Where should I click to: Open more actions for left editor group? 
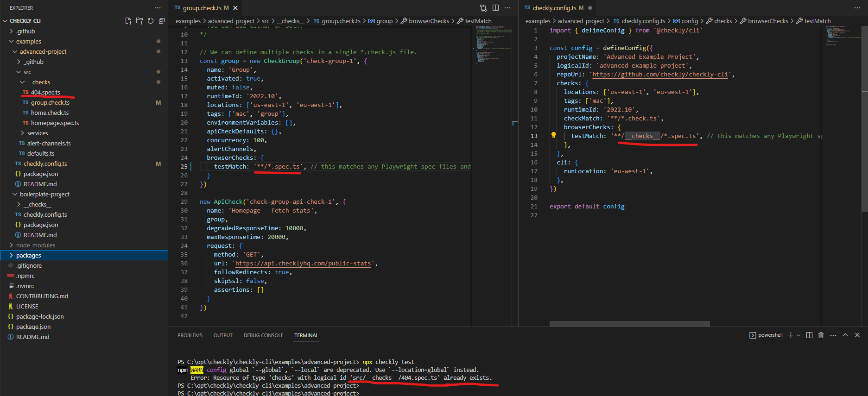(x=507, y=8)
